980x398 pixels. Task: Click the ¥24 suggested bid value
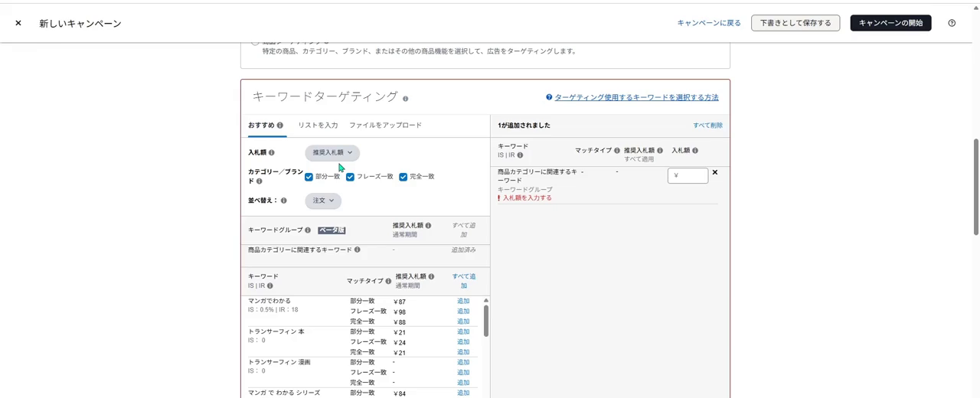[400, 343]
